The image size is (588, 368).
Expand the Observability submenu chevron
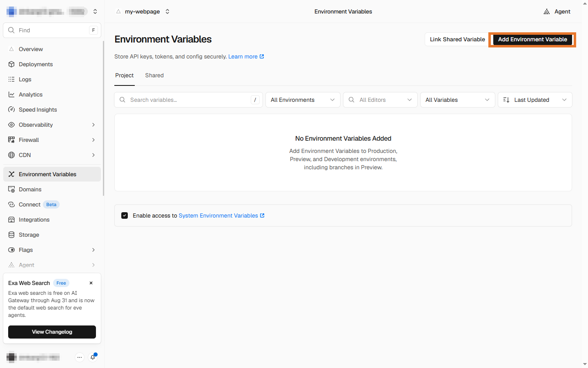pyautogui.click(x=94, y=125)
